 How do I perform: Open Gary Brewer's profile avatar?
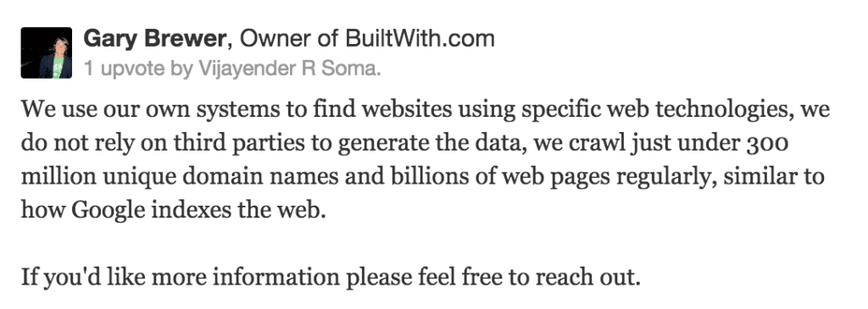[x=47, y=52]
